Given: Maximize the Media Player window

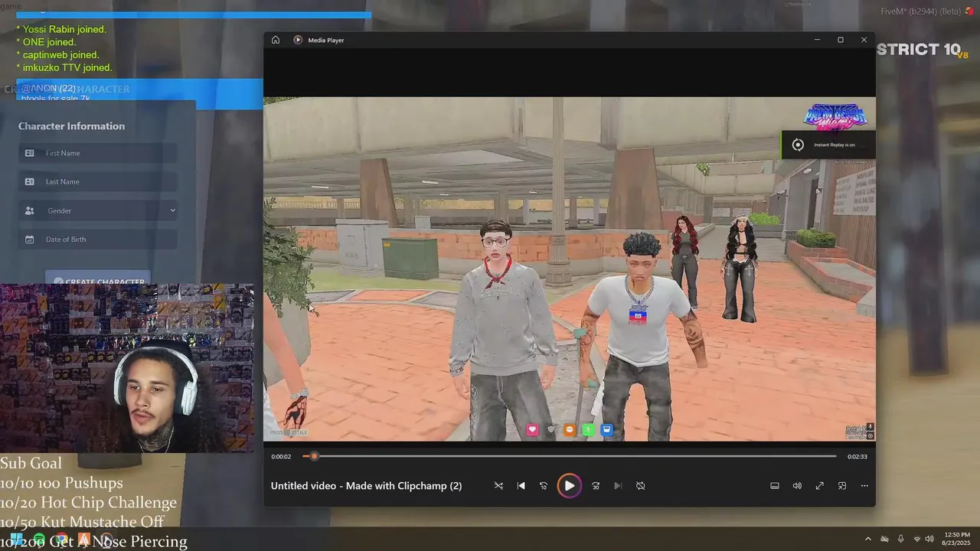Looking at the screenshot, I should pyautogui.click(x=841, y=40).
